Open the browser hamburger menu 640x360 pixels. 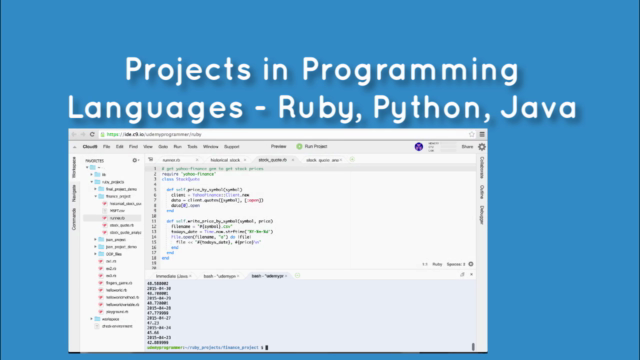point(482,134)
